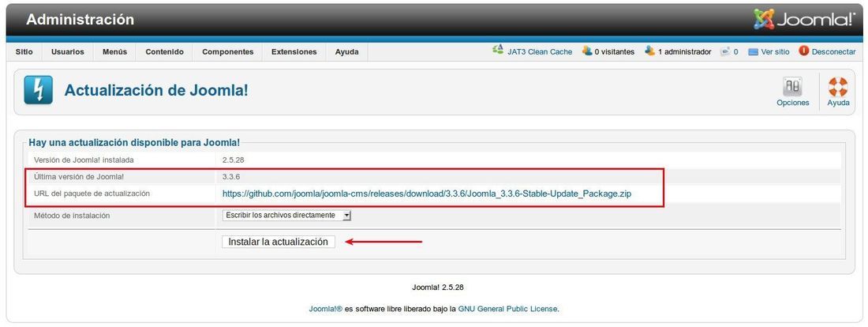Open the Sitio menu
Screen dimensions: 868x327
[24, 51]
